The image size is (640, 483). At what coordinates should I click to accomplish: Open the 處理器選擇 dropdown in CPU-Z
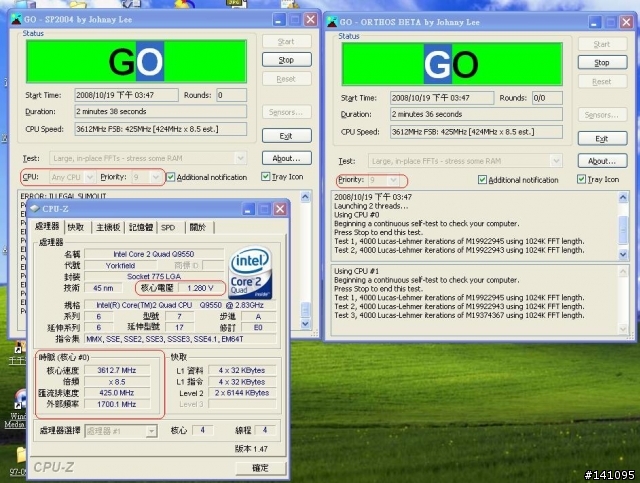[151, 431]
